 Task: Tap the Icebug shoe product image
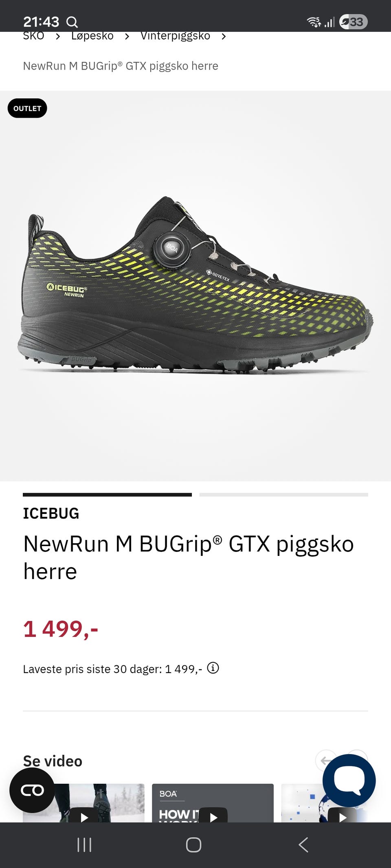(x=195, y=286)
